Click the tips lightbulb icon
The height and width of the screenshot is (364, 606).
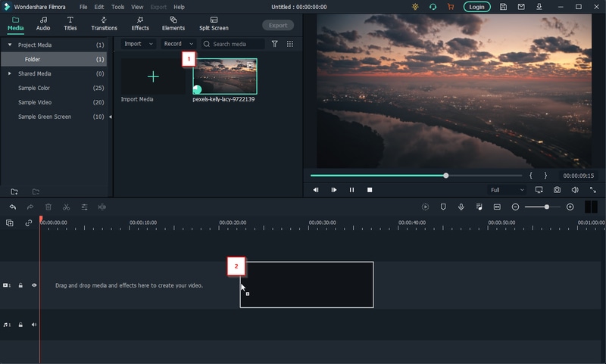coord(415,7)
